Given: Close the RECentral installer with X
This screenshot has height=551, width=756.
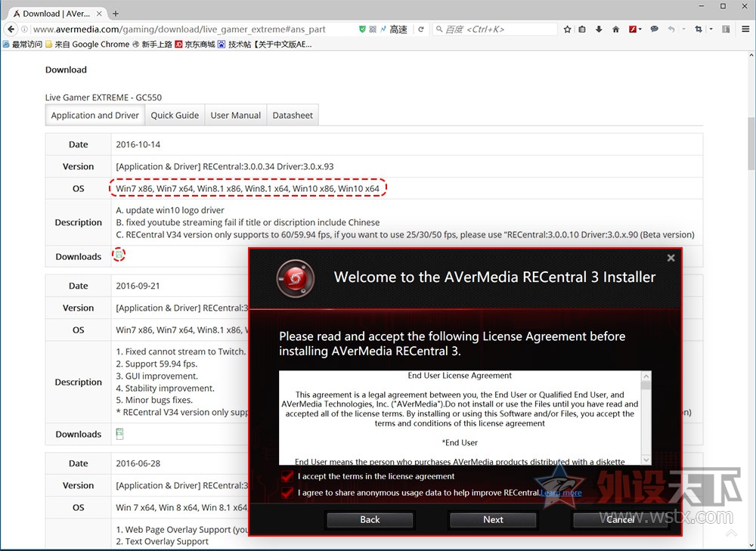Looking at the screenshot, I should pyautogui.click(x=671, y=258).
